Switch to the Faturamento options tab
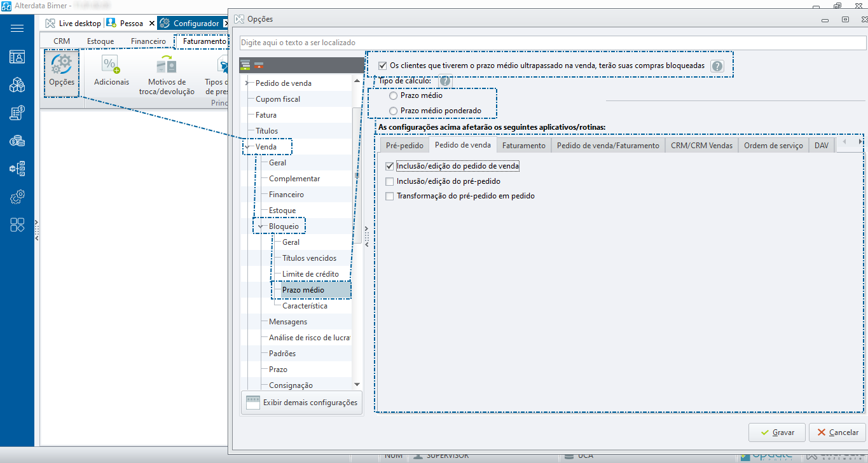The image size is (868, 463). click(x=524, y=145)
